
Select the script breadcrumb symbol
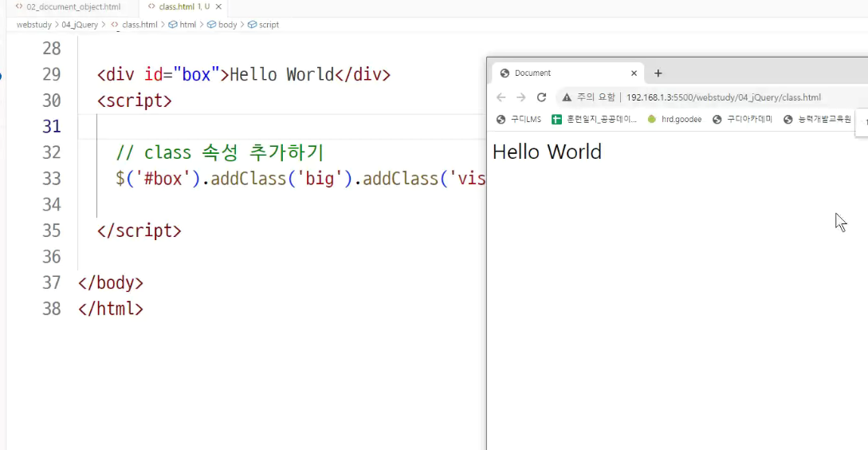[264, 25]
